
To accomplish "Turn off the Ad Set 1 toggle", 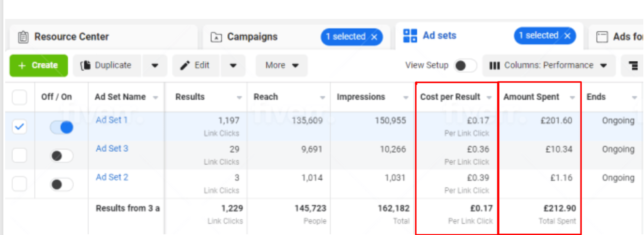I will click(x=62, y=128).
